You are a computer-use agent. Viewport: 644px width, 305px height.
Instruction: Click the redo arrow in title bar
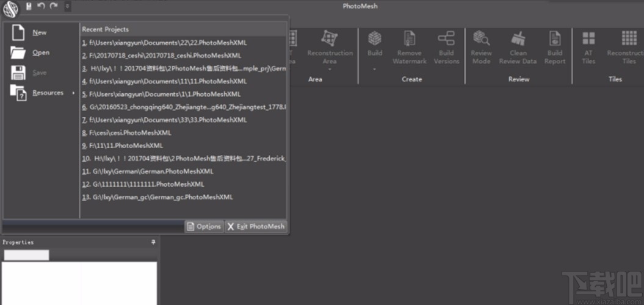coord(53,5)
